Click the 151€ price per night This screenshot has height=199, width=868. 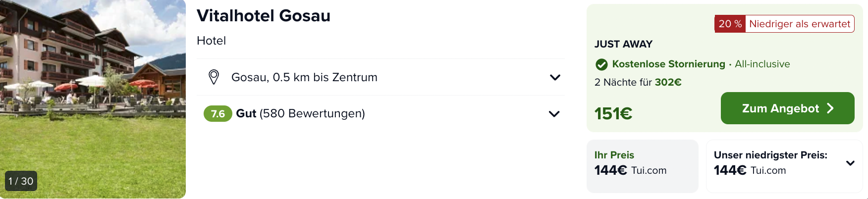613,114
